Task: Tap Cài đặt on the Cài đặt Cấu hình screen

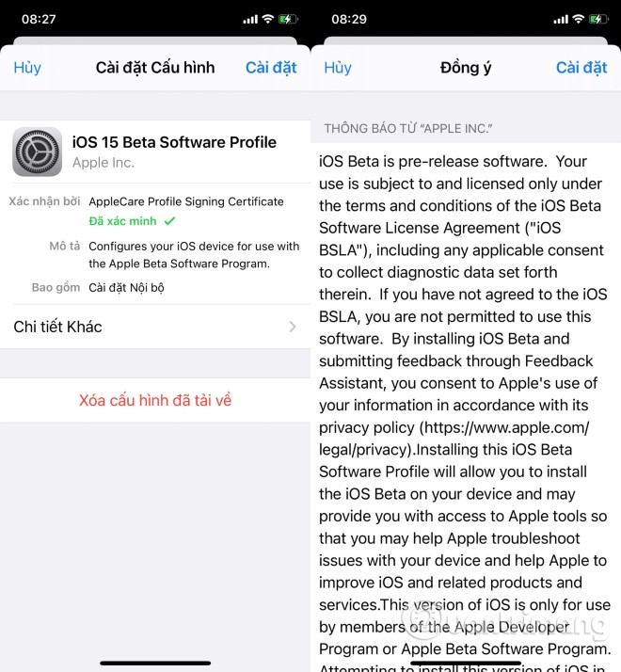Action: [x=271, y=68]
